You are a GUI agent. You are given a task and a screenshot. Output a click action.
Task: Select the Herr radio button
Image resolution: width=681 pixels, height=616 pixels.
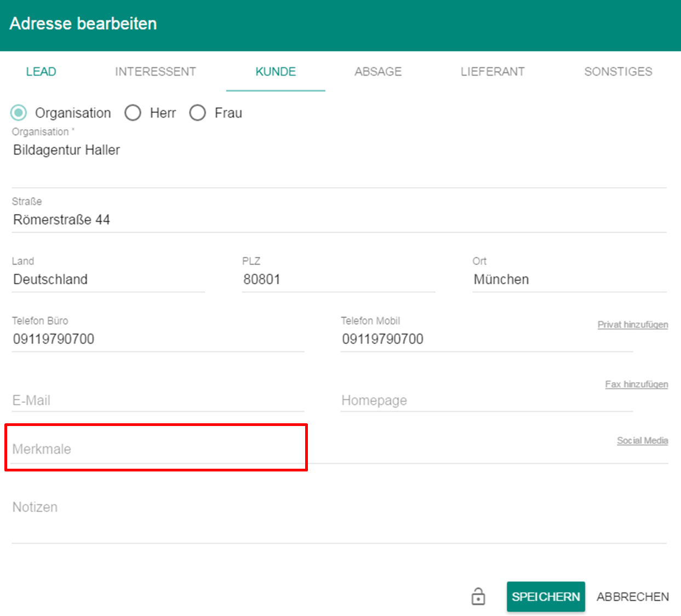tap(133, 113)
